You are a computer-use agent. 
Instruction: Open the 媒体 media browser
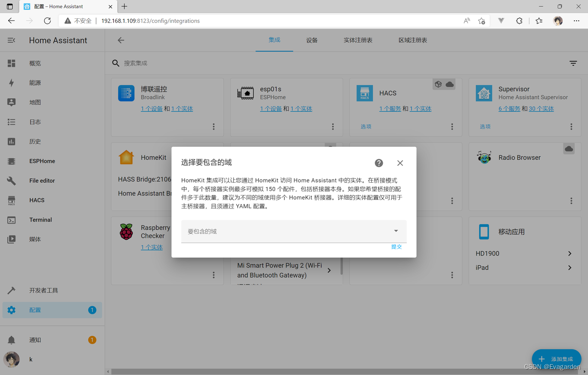point(52,239)
